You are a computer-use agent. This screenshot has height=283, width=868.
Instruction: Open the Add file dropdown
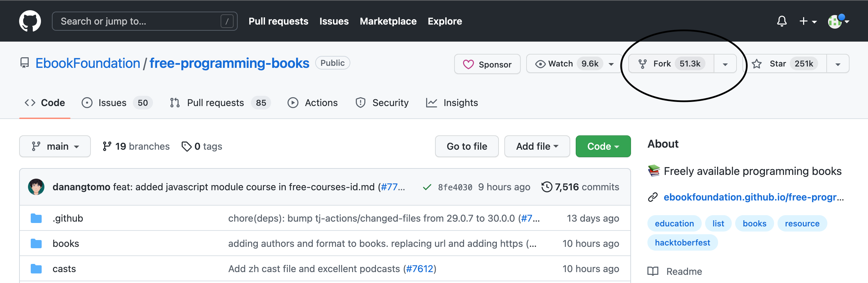pyautogui.click(x=537, y=146)
